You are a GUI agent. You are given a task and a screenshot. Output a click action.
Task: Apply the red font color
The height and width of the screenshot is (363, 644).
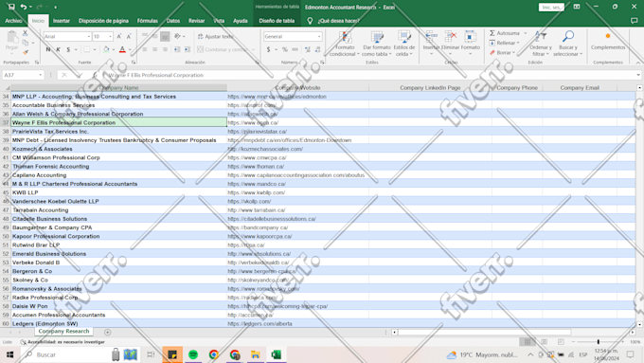click(x=122, y=49)
